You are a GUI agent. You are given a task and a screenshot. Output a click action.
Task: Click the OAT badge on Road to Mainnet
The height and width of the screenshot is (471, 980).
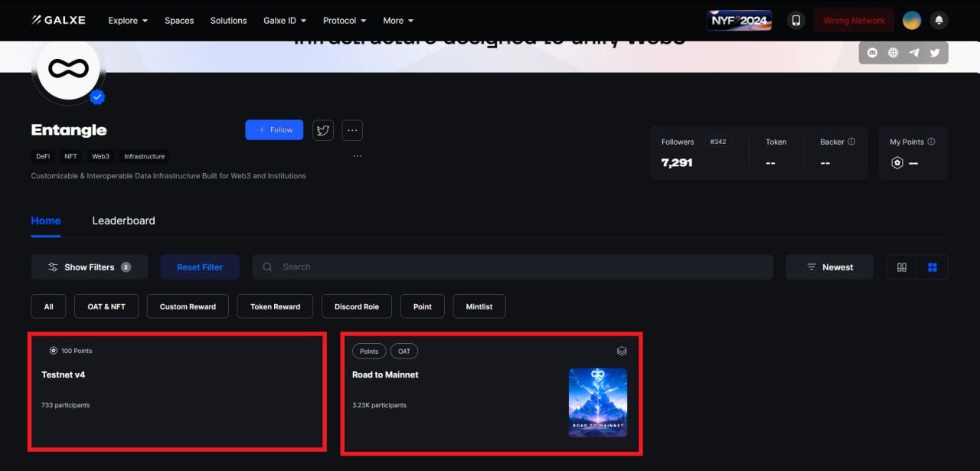pyautogui.click(x=404, y=352)
